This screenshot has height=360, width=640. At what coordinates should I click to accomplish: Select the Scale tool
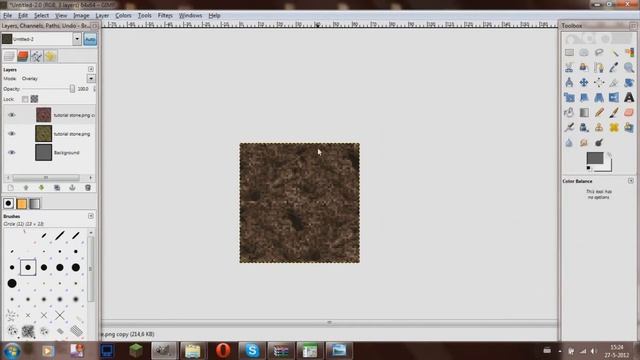click(569, 98)
